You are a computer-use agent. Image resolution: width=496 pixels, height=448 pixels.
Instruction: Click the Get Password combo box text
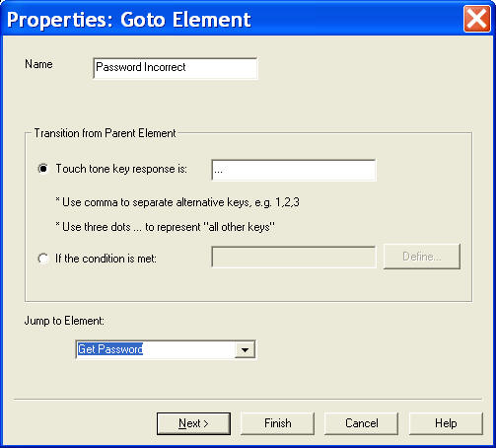click(110, 349)
